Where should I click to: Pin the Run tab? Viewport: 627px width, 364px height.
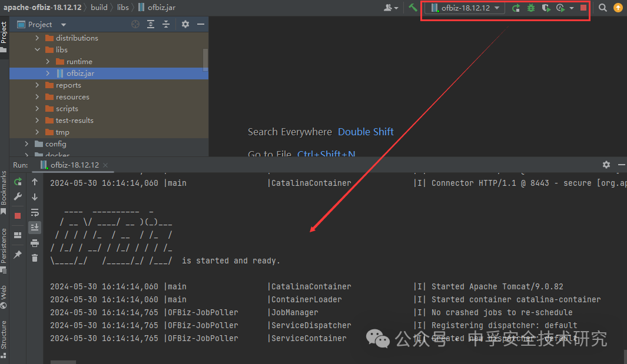(18, 254)
